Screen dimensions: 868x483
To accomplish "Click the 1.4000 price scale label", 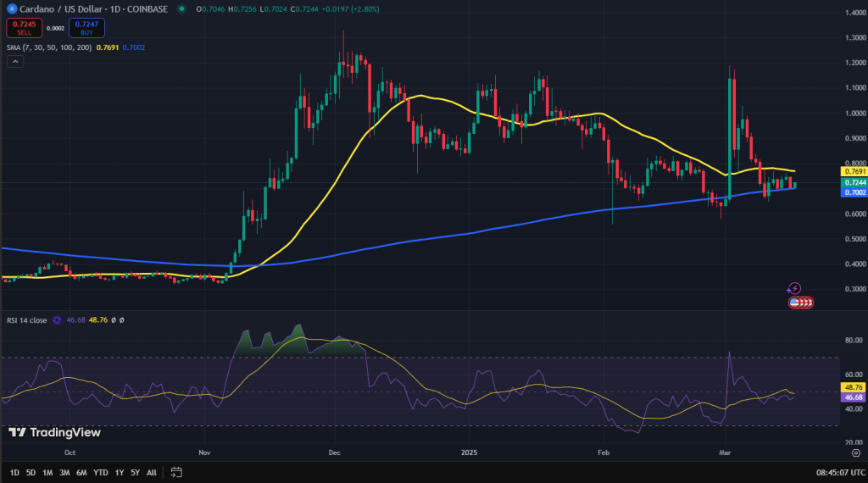I will tap(855, 13).
